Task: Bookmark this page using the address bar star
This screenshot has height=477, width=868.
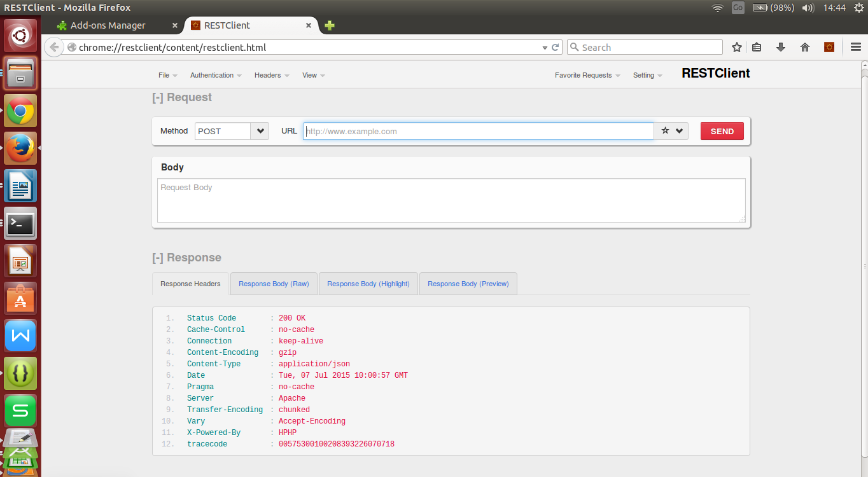Action: [x=736, y=46]
